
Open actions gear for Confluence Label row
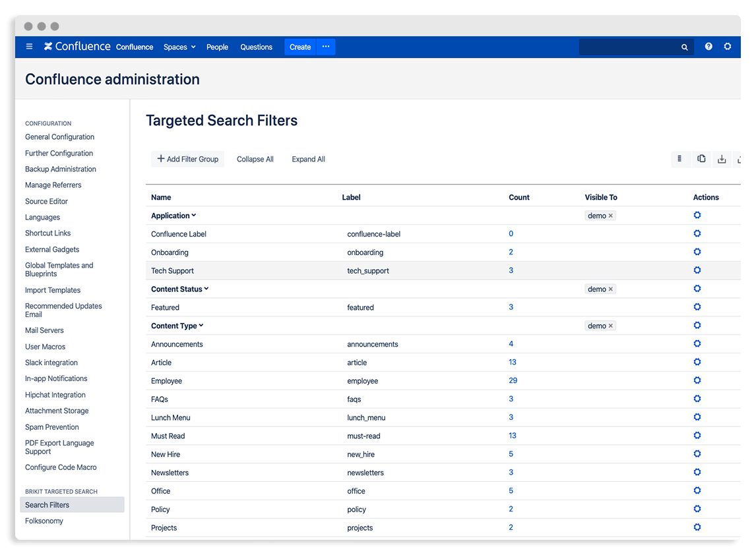tap(697, 233)
